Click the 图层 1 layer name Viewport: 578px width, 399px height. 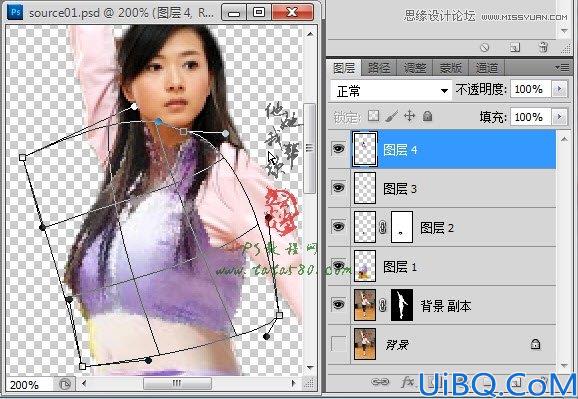point(400,267)
